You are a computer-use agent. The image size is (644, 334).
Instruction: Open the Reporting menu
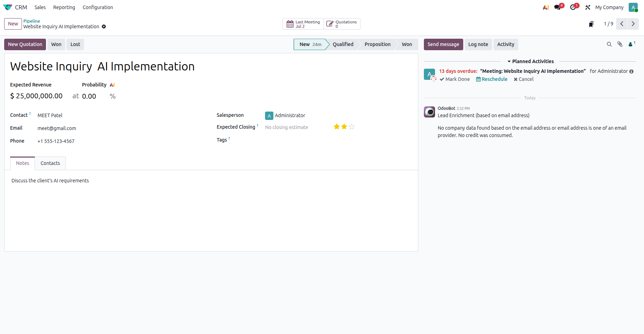pos(64,7)
